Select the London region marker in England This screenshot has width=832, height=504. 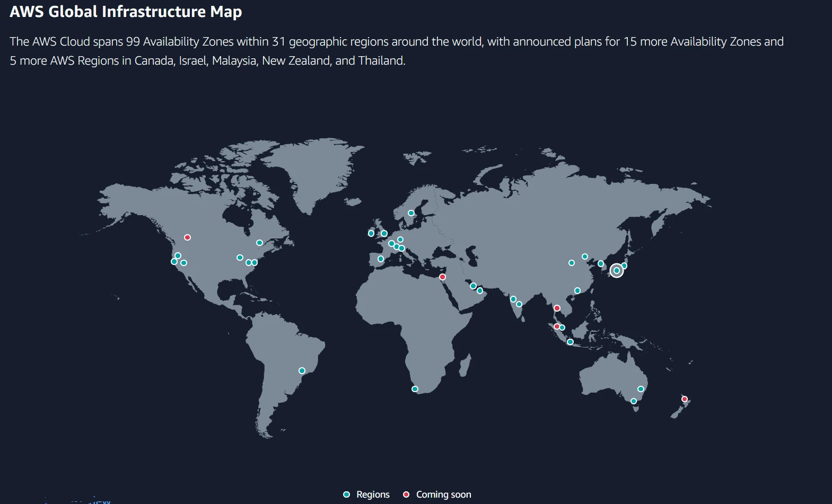point(384,234)
